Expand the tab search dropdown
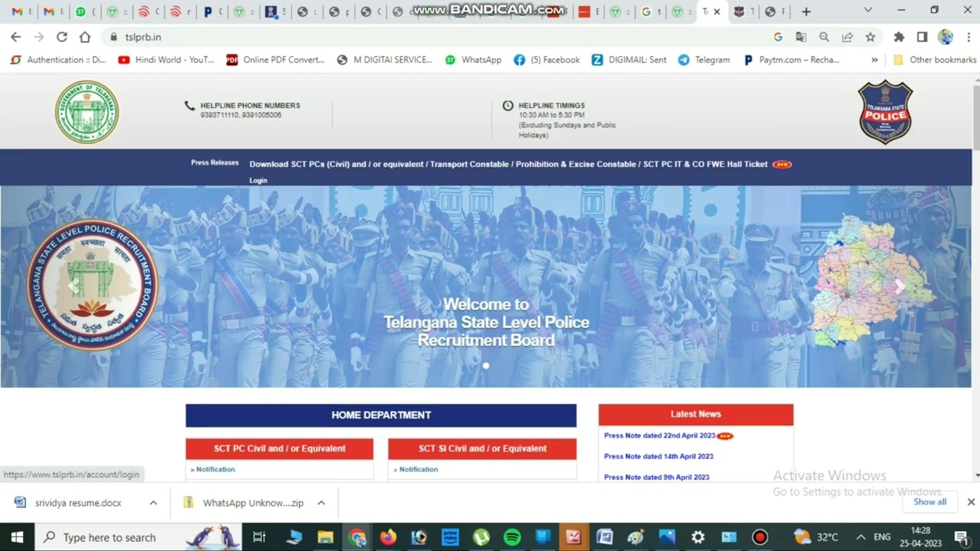 tap(867, 11)
